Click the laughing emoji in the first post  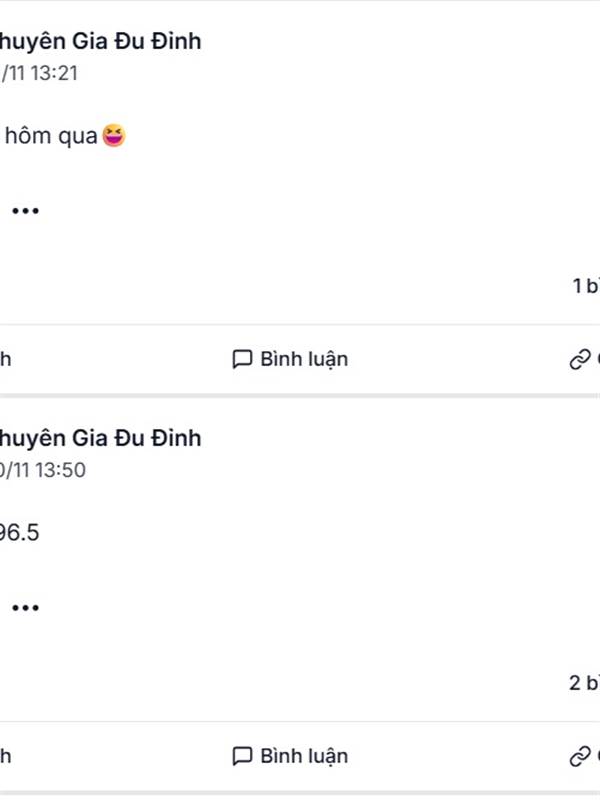coord(114,135)
